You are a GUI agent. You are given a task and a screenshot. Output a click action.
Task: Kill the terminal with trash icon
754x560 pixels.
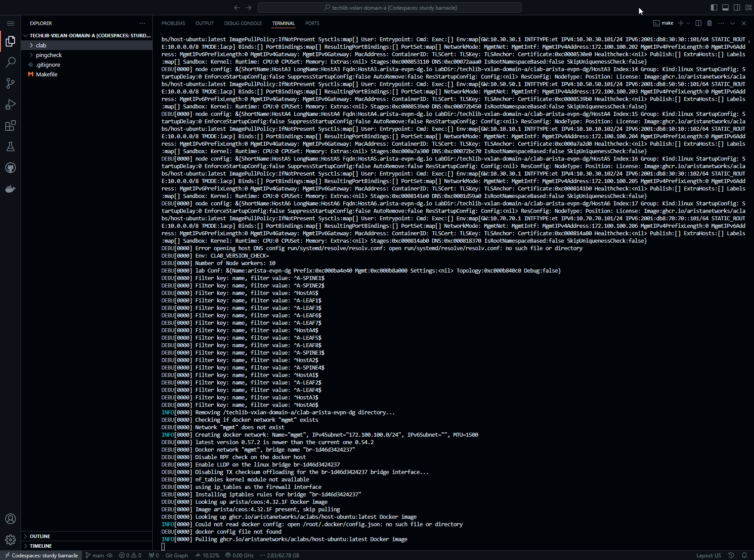709,23
